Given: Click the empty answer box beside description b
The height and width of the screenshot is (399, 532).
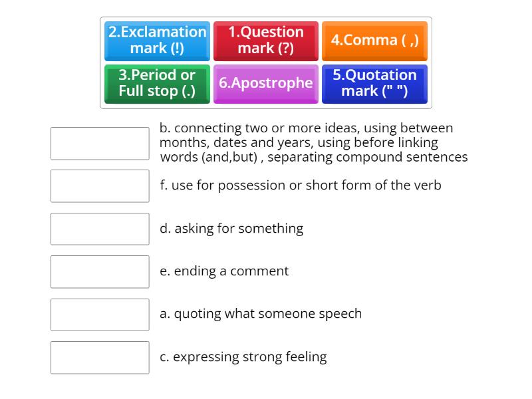Looking at the screenshot, I should 100,142.
